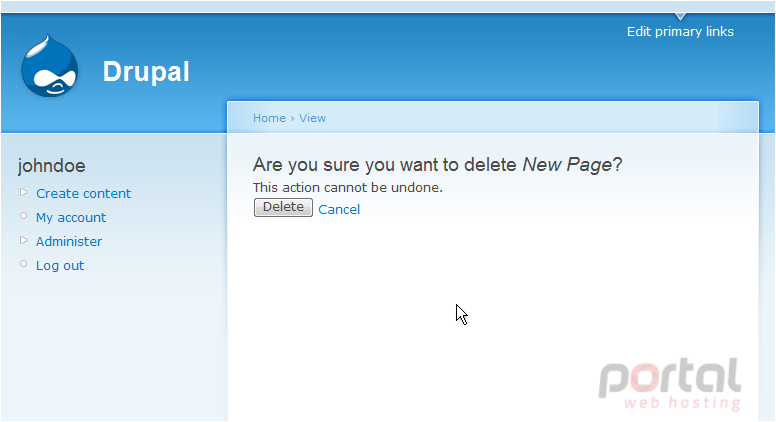Click the bullet beside My account
This screenshot has width=776, height=422.
(23, 216)
